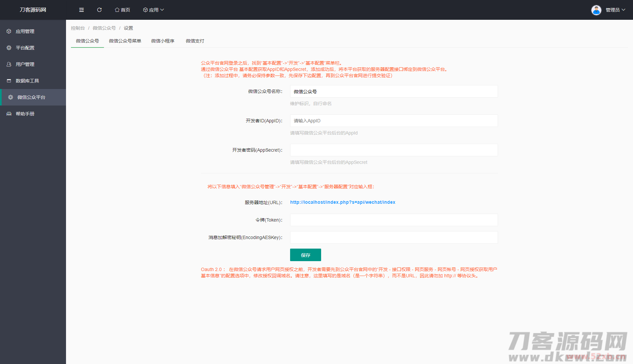Open 帮助手册 in the sidebar

tap(25, 114)
